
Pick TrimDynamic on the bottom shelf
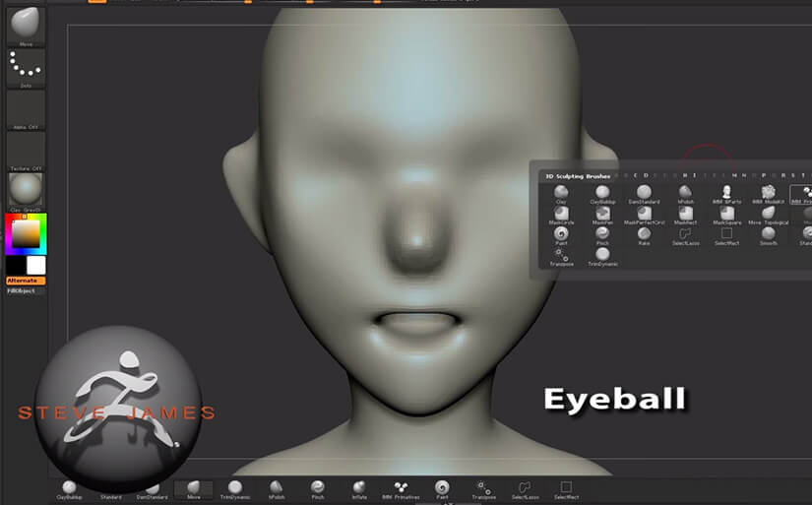click(x=235, y=490)
